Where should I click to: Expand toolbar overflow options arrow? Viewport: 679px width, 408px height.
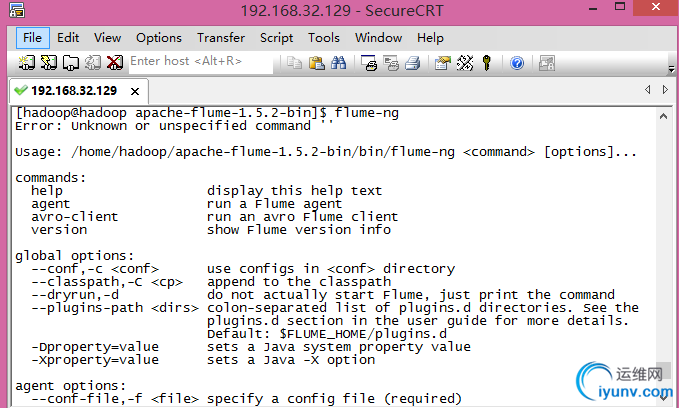tap(671, 69)
